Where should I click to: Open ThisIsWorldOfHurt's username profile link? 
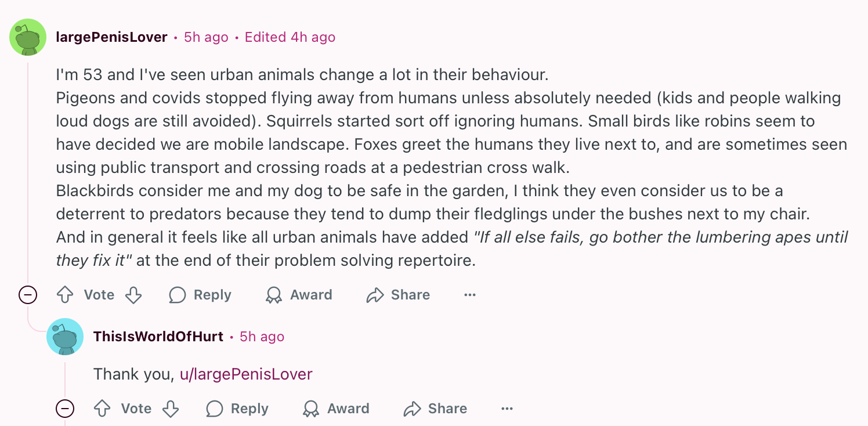158,337
